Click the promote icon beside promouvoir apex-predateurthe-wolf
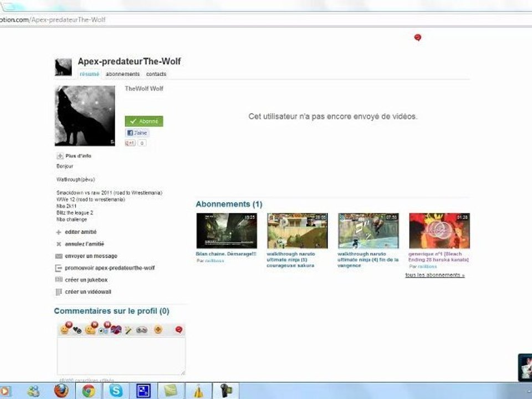This screenshot has width=532, height=399. (x=58, y=268)
